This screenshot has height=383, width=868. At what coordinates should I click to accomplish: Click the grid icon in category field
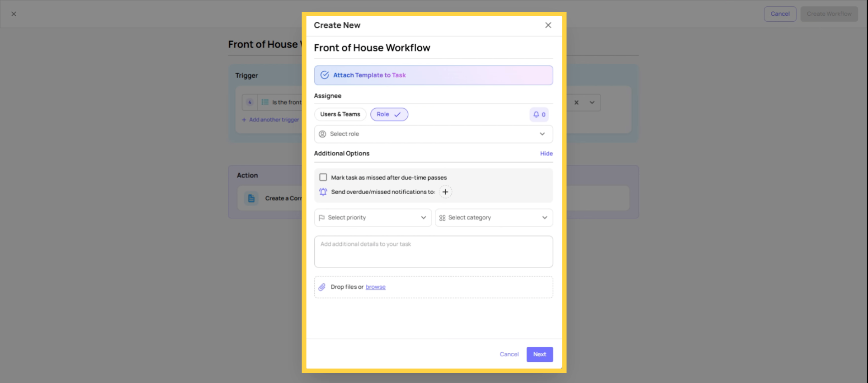[442, 218]
